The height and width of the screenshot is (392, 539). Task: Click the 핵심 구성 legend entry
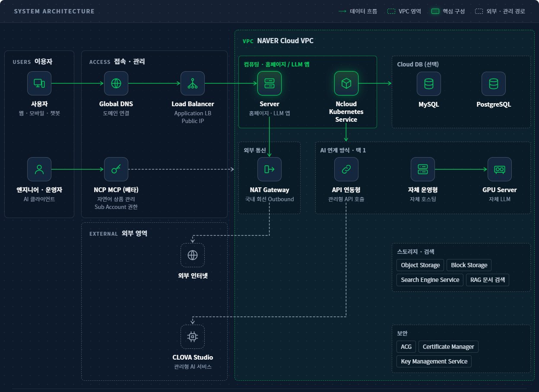click(x=448, y=11)
